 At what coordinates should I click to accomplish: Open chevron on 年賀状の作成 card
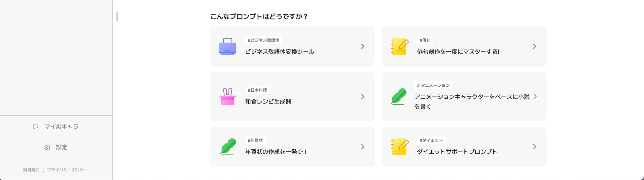coord(363,147)
